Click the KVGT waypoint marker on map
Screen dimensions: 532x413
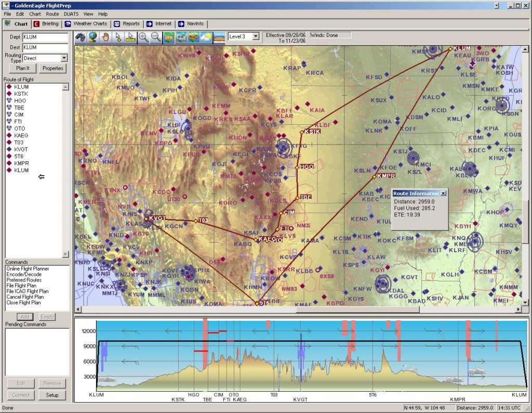point(146,219)
